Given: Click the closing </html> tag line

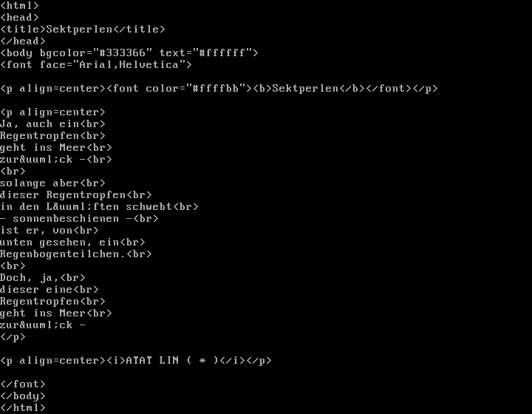Looking at the screenshot, I should [x=22, y=408].
